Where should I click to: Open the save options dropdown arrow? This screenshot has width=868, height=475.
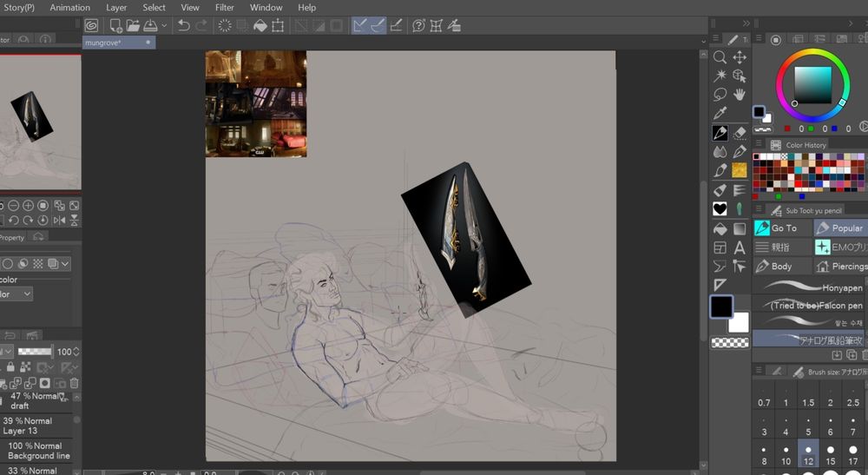click(164, 25)
